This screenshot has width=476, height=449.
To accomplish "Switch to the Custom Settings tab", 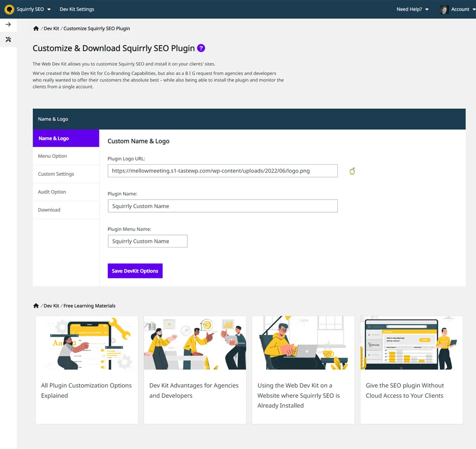I will 66,174.
